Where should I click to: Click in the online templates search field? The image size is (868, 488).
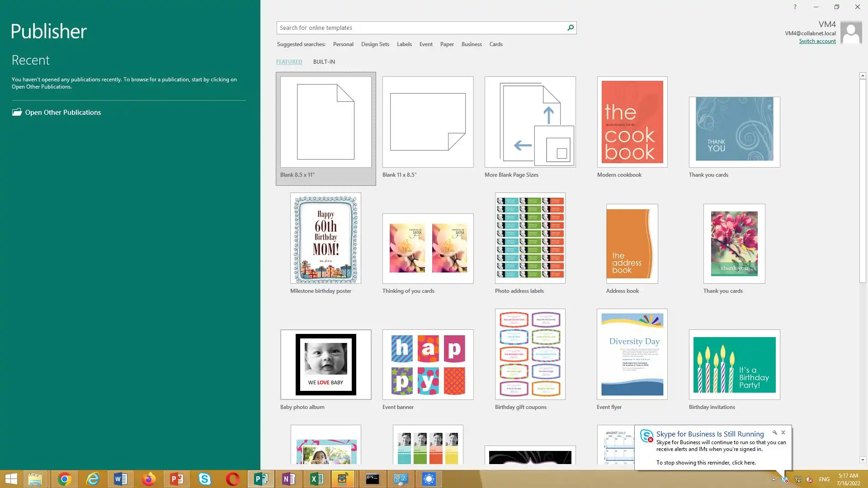pos(420,28)
